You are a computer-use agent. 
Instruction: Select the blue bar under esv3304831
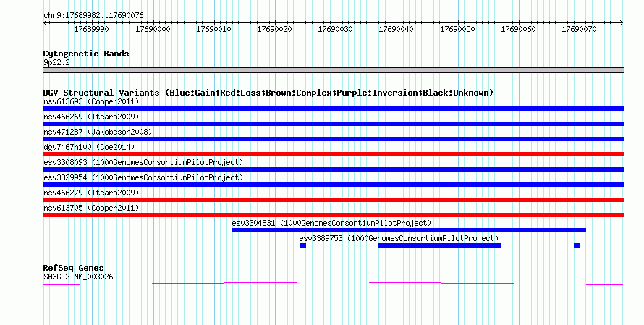click(x=409, y=230)
